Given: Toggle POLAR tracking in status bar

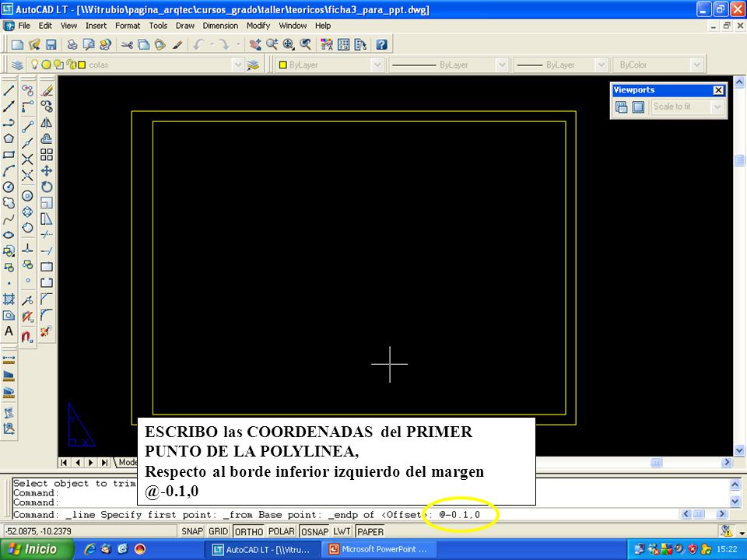Looking at the screenshot, I should (x=281, y=531).
